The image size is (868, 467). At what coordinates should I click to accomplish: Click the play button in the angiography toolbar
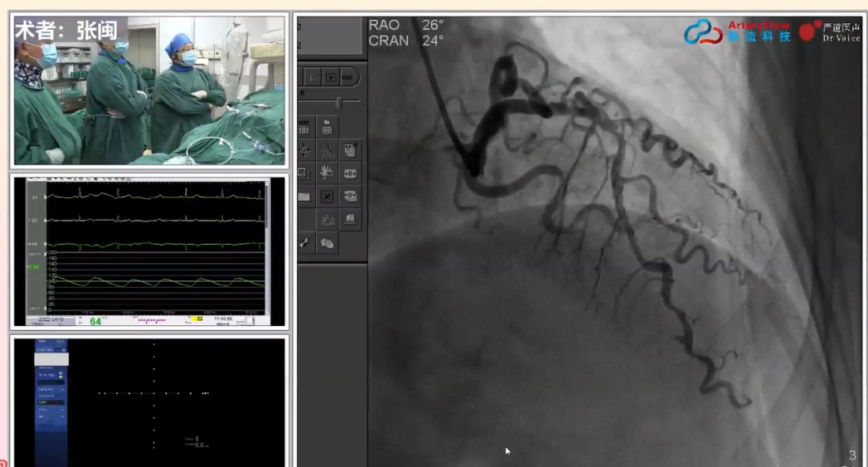pos(331,77)
